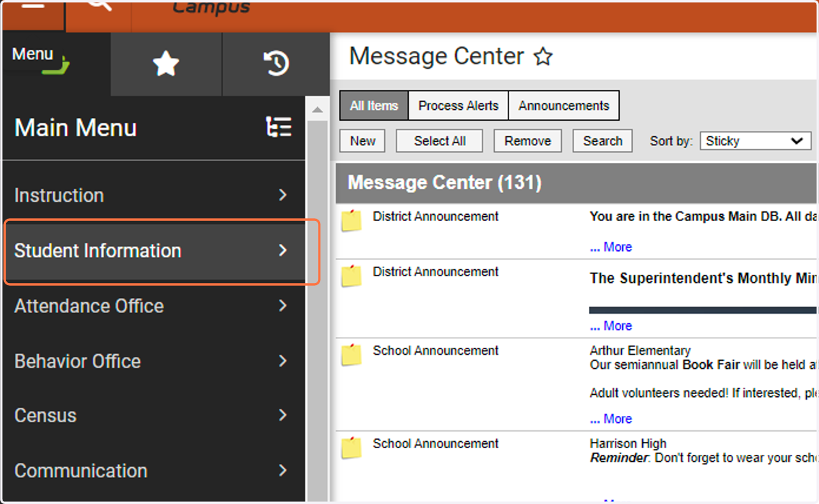Open Behavior Office in Main Menu
819x504 pixels.
[154, 361]
